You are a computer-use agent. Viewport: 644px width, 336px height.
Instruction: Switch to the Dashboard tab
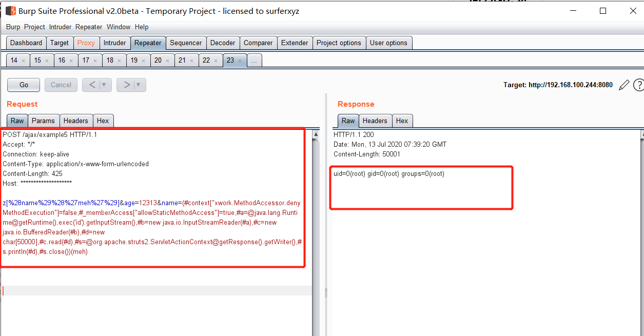click(26, 43)
